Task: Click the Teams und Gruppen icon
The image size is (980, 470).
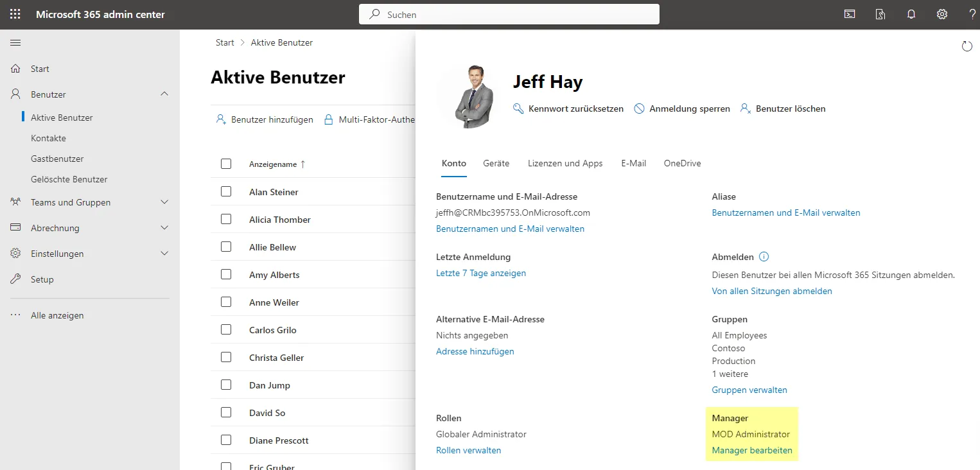Action: tap(16, 202)
